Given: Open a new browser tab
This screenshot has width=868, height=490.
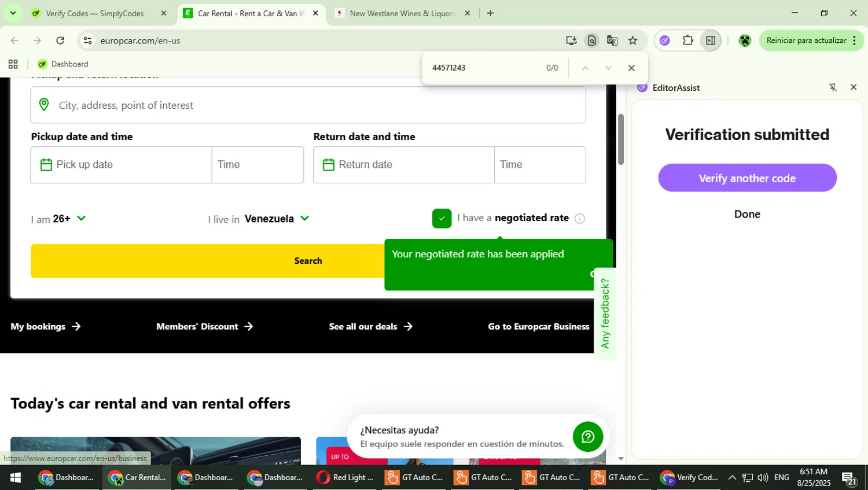Looking at the screenshot, I should click(x=490, y=13).
